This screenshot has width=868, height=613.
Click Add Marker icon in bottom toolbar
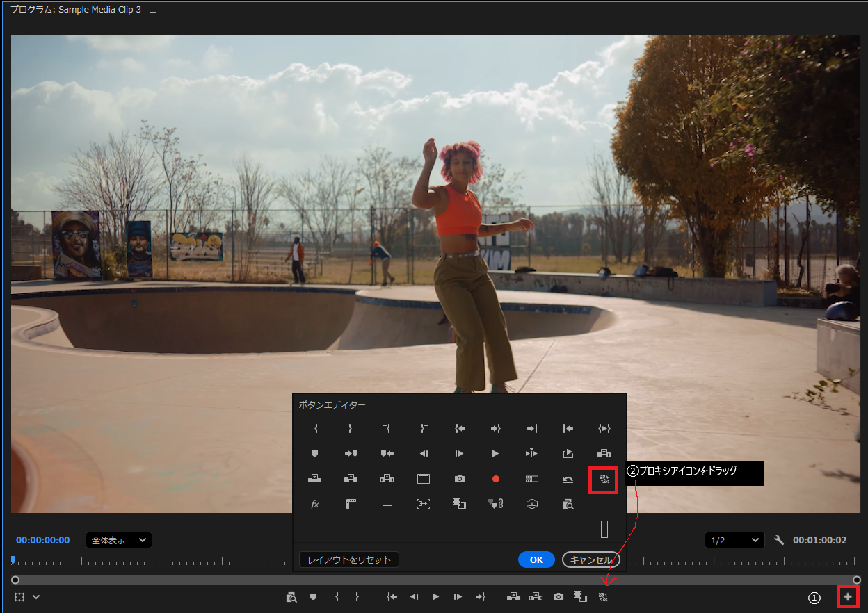pyautogui.click(x=314, y=597)
